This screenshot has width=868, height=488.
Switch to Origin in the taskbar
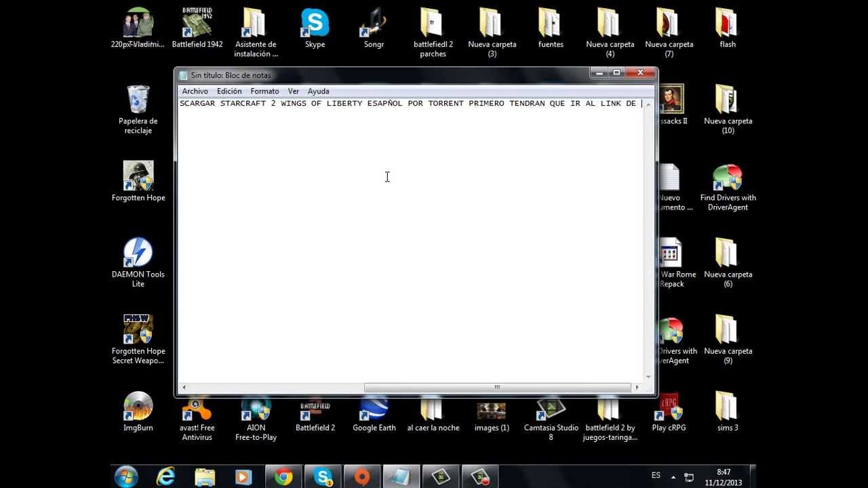pyautogui.click(x=362, y=476)
